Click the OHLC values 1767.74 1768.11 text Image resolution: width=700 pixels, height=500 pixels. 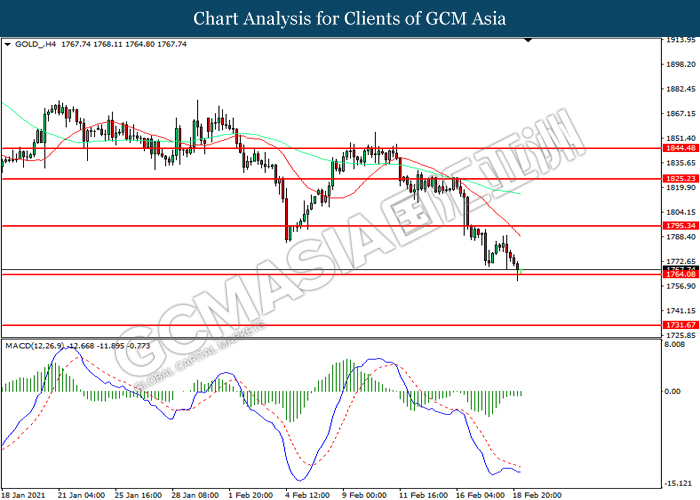[124, 44]
